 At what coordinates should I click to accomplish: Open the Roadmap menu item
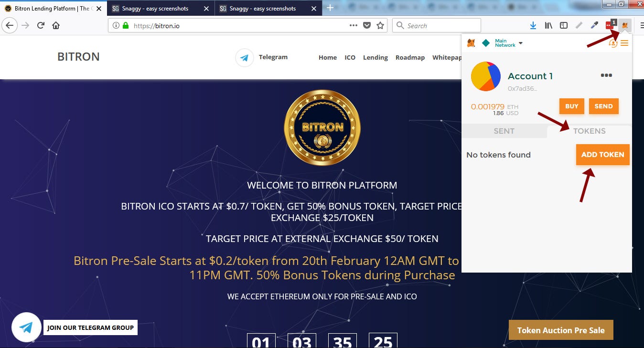tap(410, 57)
